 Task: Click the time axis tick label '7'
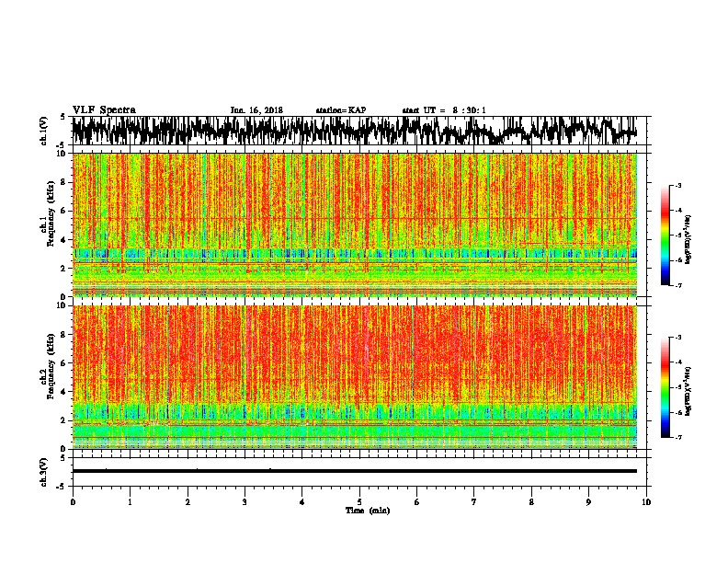pyautogui.click(x=474, y=502)
